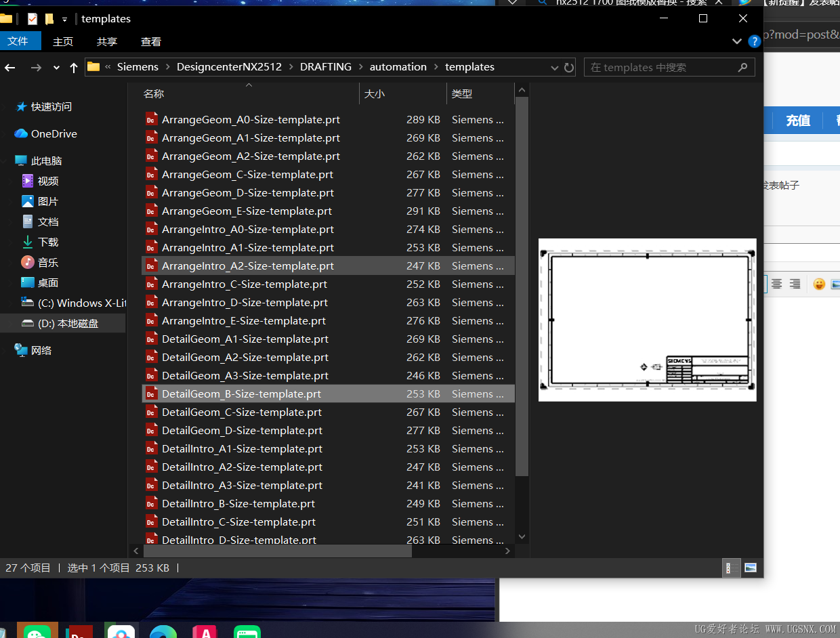Image resolution: width=840 pixels, height=638 pixels.
Task: Select ArrangeIntro_A1-Size-template.prt file icon
Action: pyautogui.click(x=151, y=247)
